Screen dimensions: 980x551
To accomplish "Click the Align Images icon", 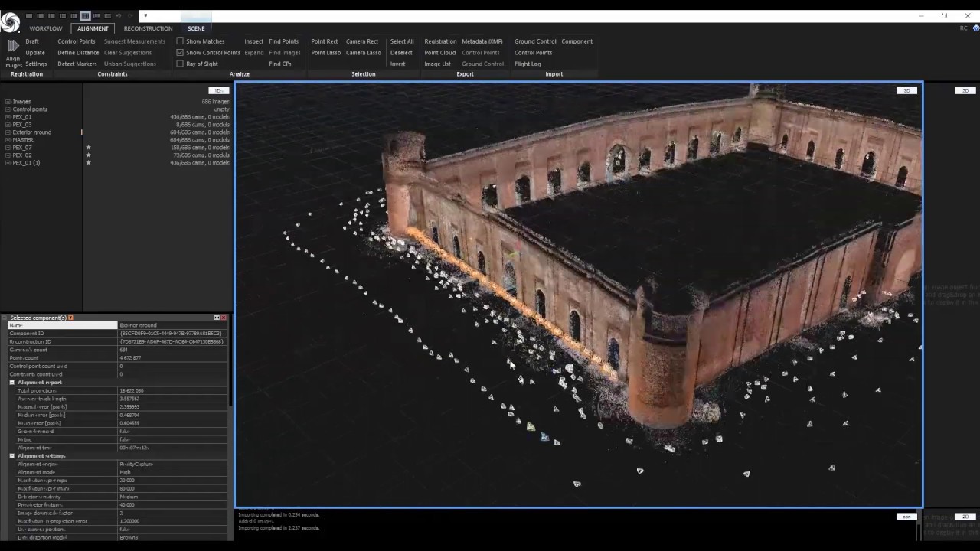I will [13, 47].
